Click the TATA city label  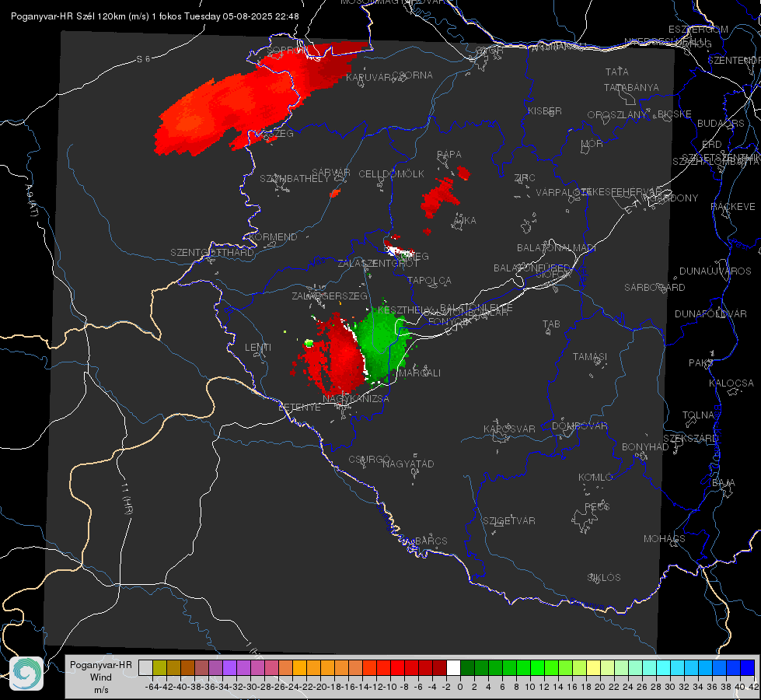click(617, 72)
